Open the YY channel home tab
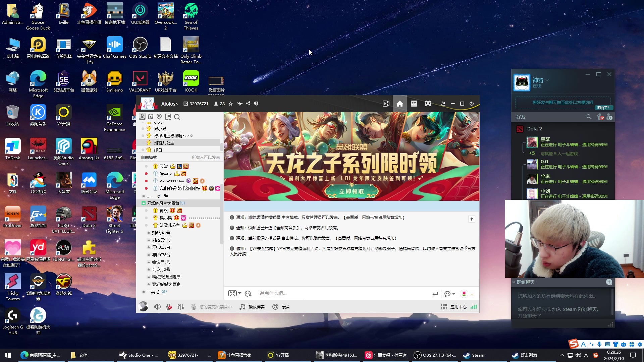 399,104
